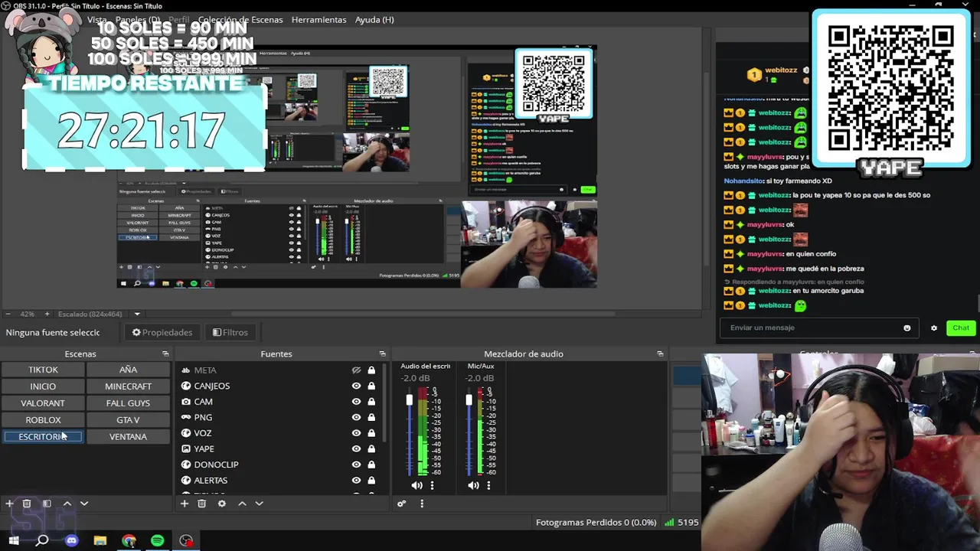Toggle lock on the CAM source
The height and width of the screenshot is (551, 980).
point(371,402)
